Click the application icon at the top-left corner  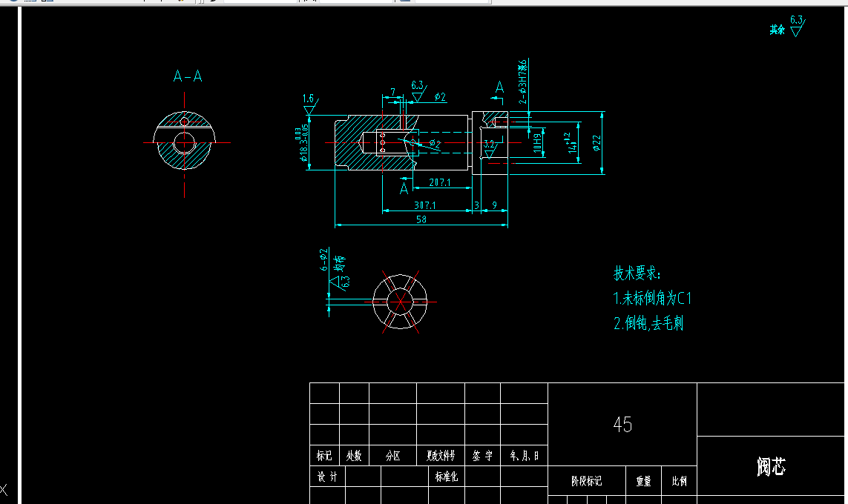click(13, 2)
